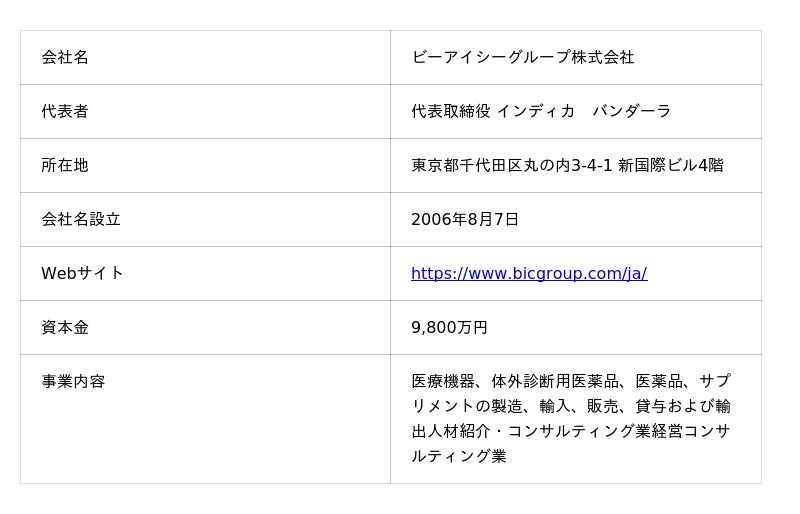
Task: Click the name インディカ
Action: (x=536, y=112)
